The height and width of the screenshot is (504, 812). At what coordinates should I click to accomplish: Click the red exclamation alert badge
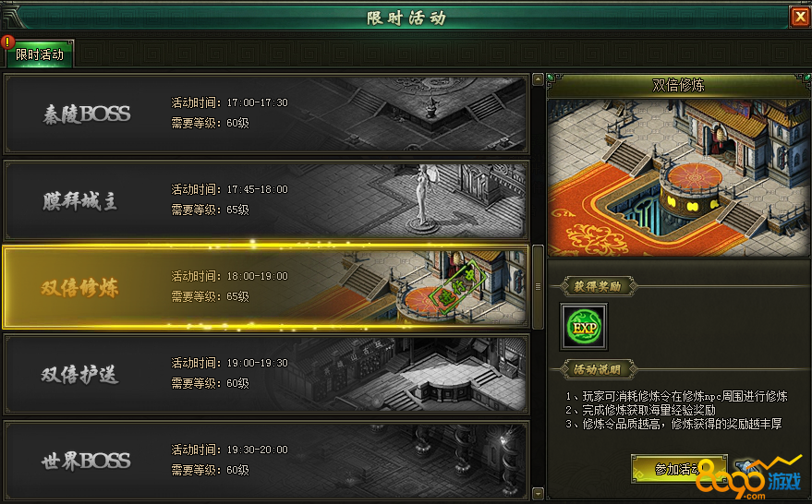click(x=7, y=42)
